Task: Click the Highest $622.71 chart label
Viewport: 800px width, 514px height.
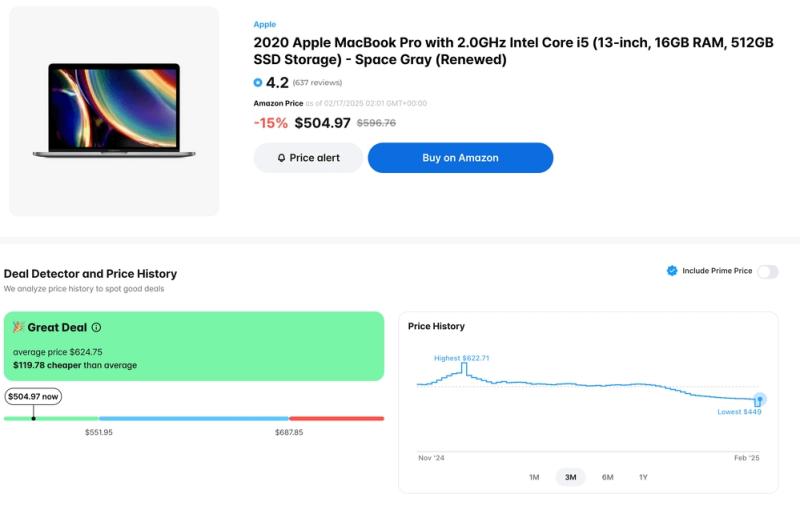Action: (x=461, y=357)
